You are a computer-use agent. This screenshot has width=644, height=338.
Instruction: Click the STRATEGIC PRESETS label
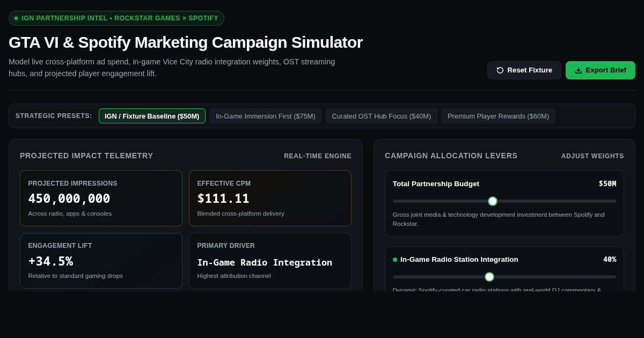[x=54, y=116]
